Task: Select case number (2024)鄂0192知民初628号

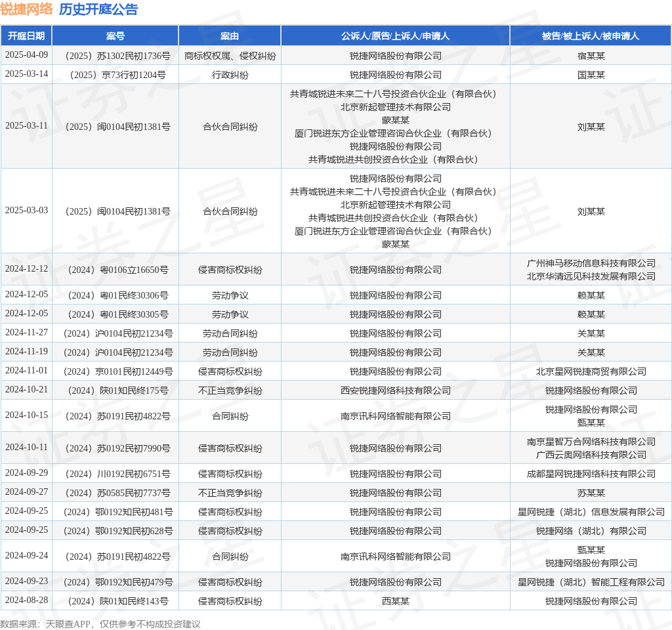Action: tap(115, 531)
